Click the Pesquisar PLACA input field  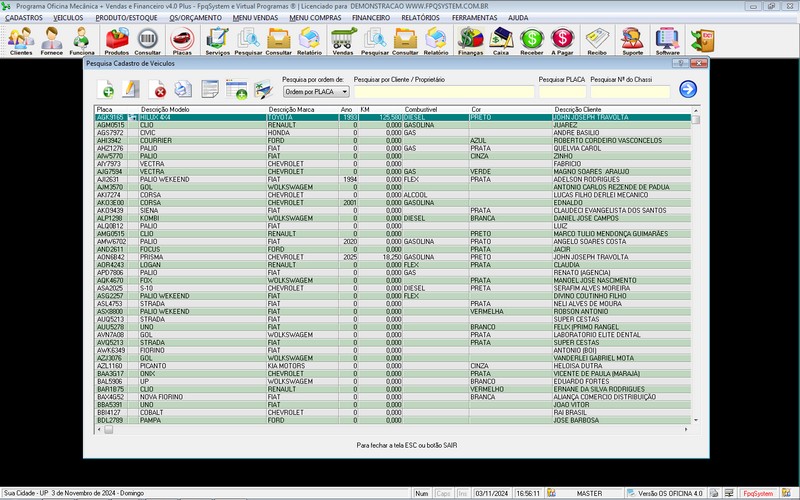coord(562,91)
